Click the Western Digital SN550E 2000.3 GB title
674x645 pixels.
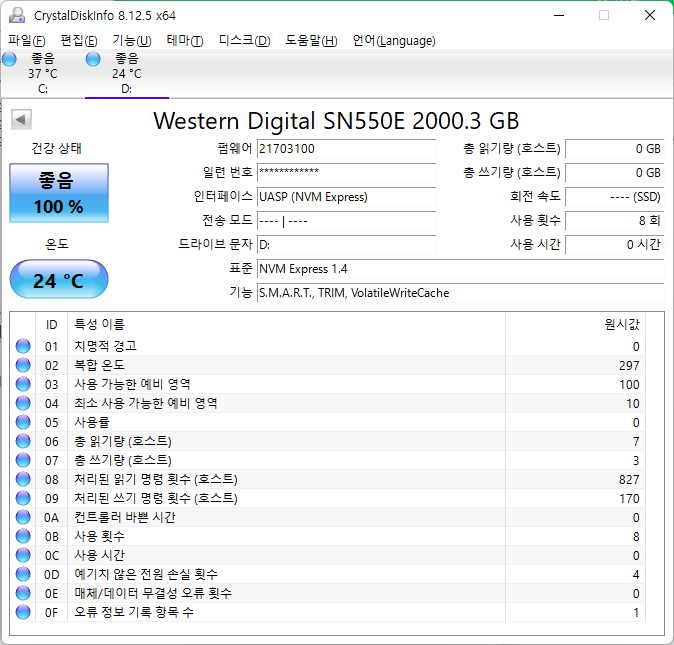coord(336,121)
